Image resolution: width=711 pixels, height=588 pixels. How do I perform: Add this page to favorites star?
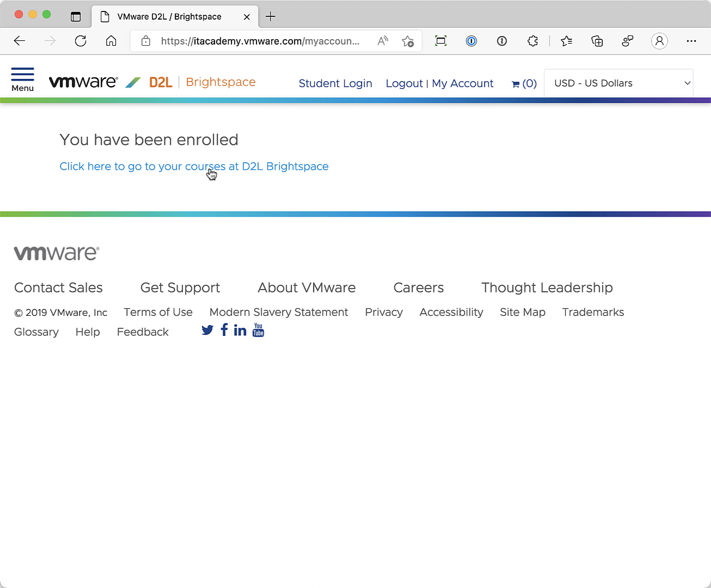point(407,41)
